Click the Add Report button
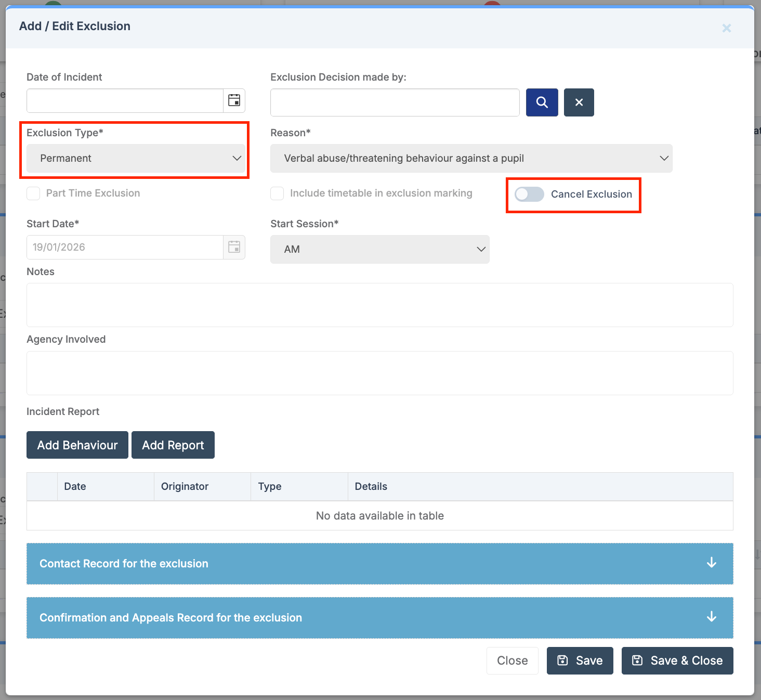The width and height of the screenshot is (761, 700). pos(173,445)
